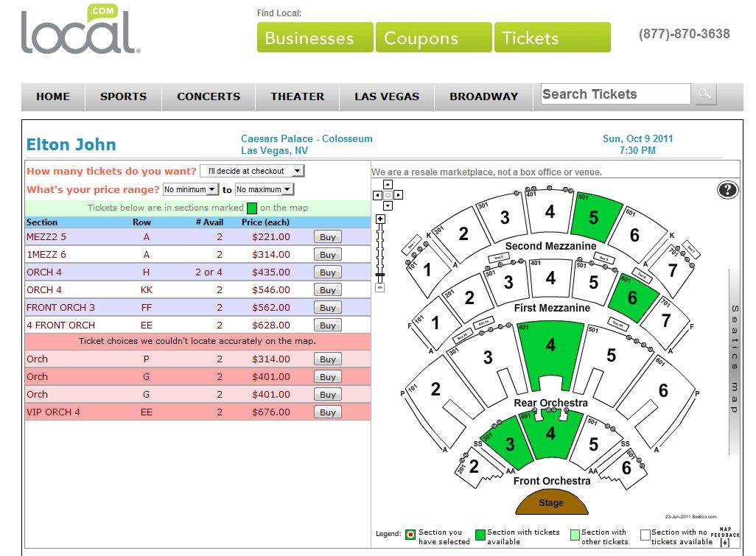This screenshot has width=756, height=556.
Task: Select green Second Mezzanine section 5
Action: pos(595,217)
